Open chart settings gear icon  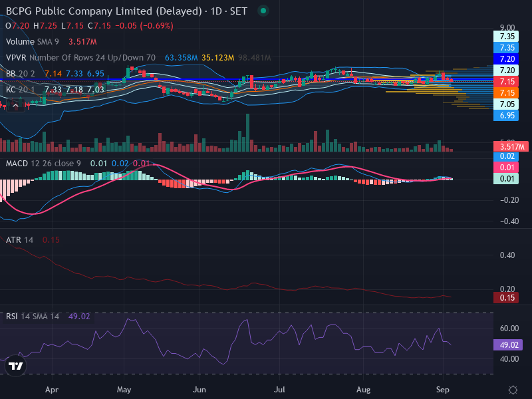tap(513, 390)
